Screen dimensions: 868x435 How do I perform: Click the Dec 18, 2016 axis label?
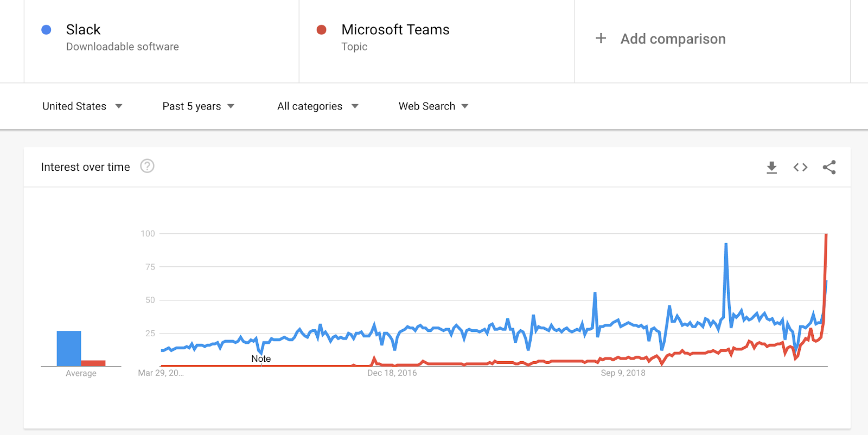pyautogui.click(x=392, y=373)
